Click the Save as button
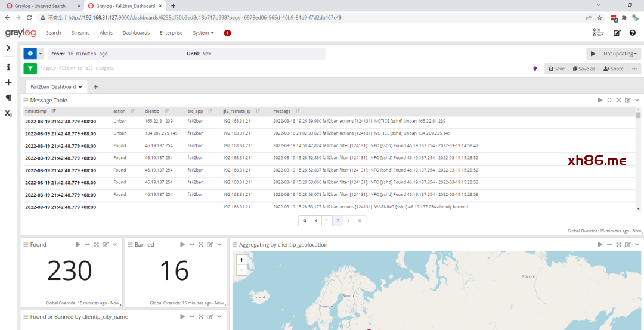This screenshot has height=330, width=644. (584, 69)
